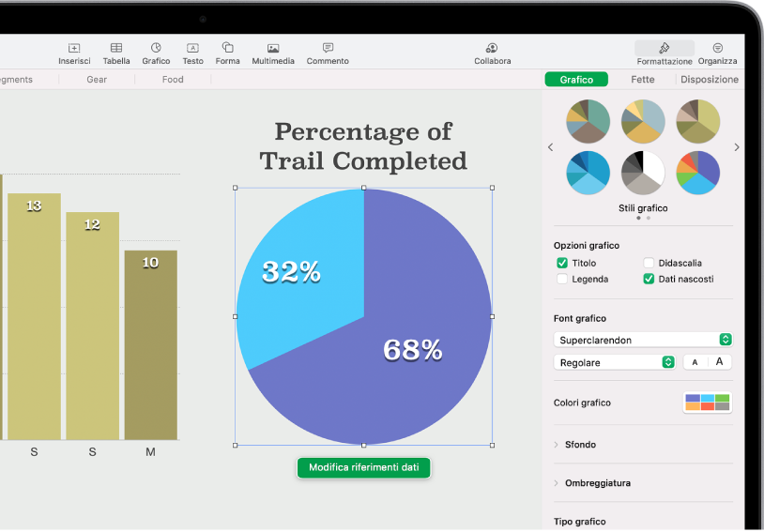Open the Forma shapes menu
This screenshot has width=764, height=532.
[x=227, y=48]
